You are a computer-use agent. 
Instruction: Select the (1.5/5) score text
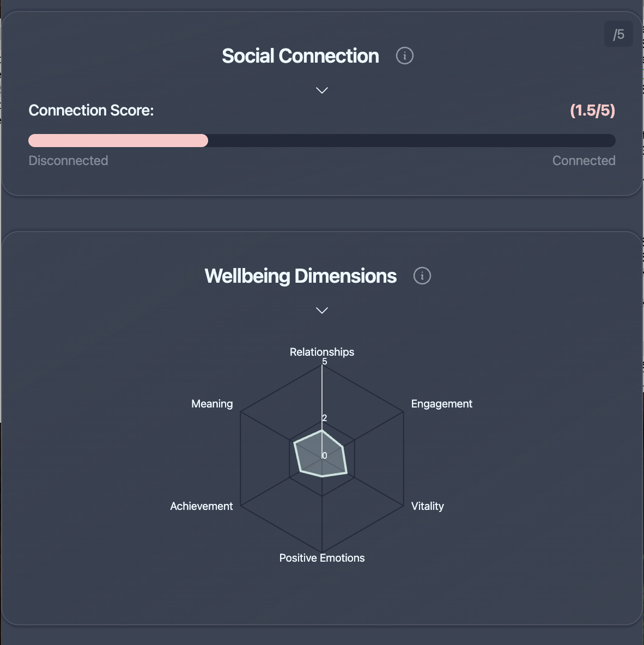click(592, 110)
